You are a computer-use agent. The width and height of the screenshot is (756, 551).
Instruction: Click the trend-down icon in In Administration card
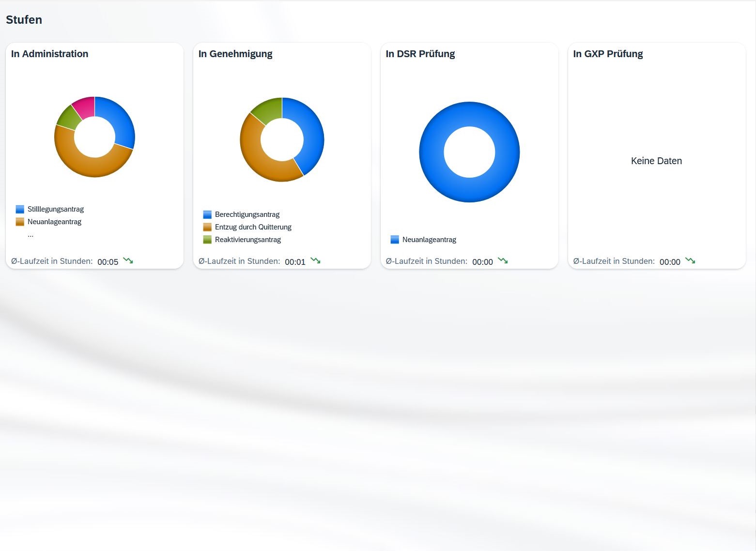tap(128, 260)
